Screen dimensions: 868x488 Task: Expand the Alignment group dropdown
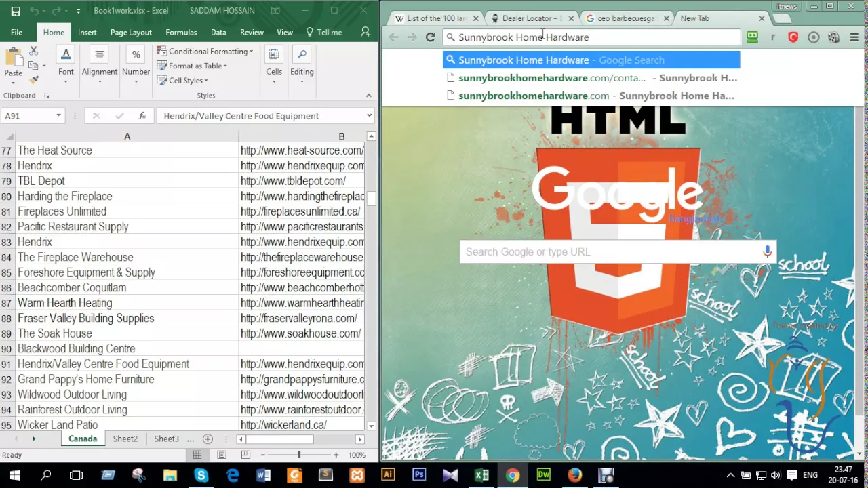click(100, 82)
